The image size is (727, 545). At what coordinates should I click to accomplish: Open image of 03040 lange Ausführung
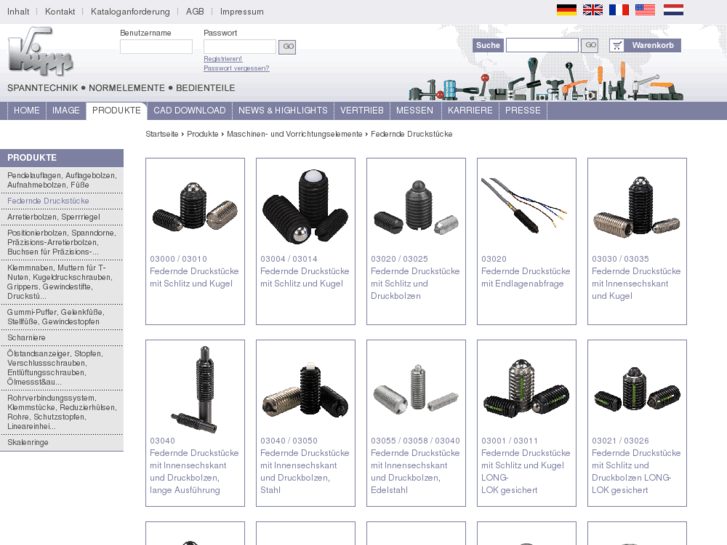(195, 389)
